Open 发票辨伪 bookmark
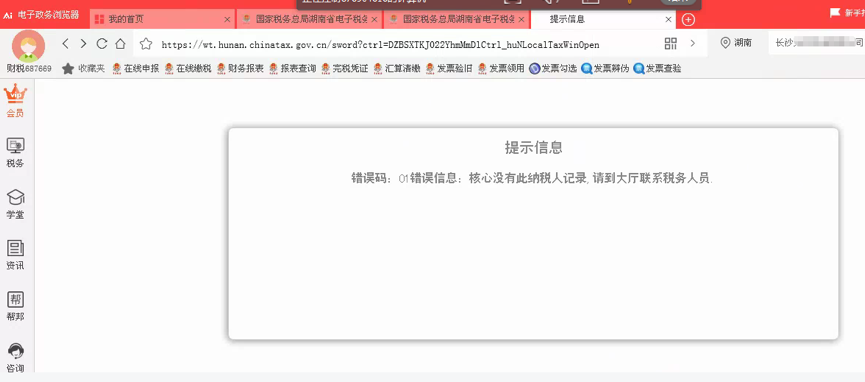 pos(605,69)
